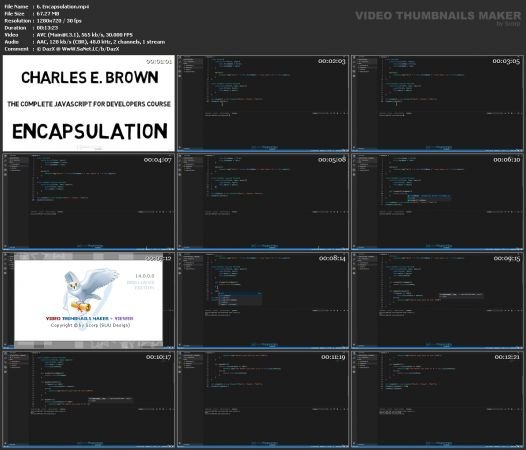Pick the code frame marked 00:05:08
The height and width of the screenshot is (450, 526).
[263, 202]
